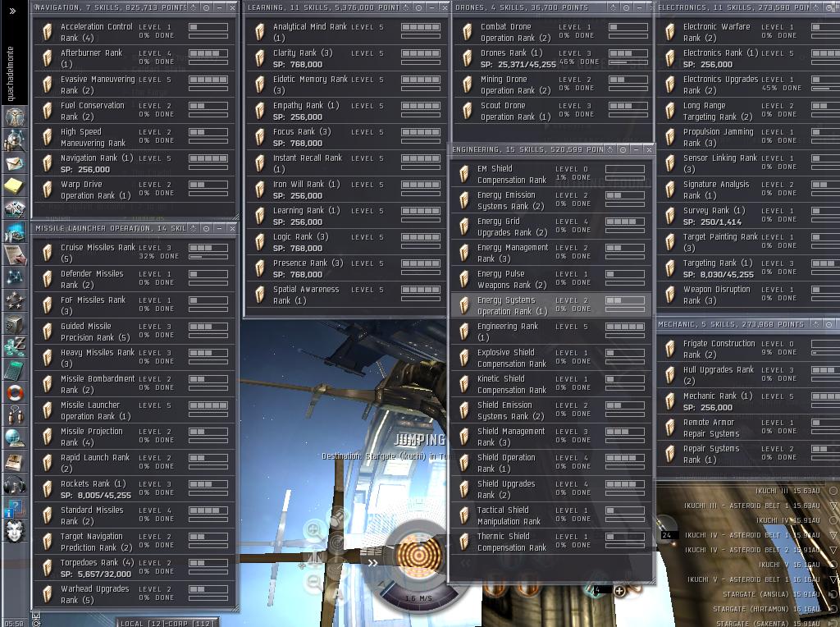Toggle pin on Missile Launcher Operation window
Image resolution: width=840 pixels, height=627 pixels.
[194, 228]
